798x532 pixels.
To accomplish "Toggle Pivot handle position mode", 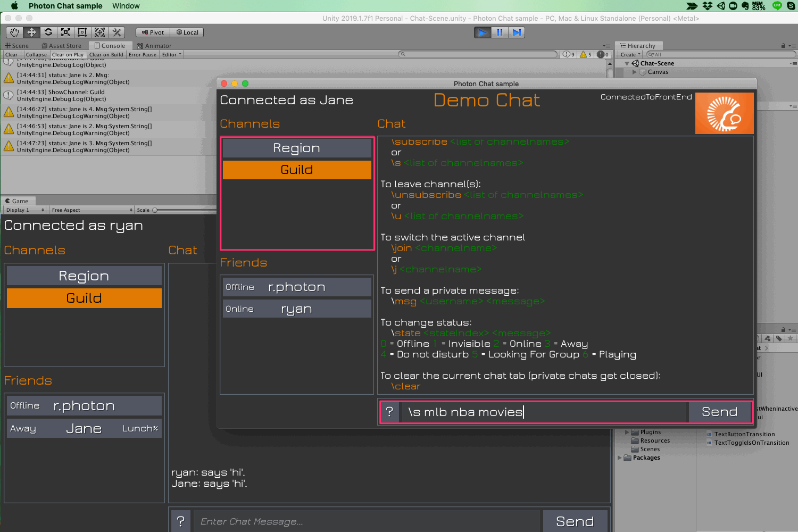I will pyautogui.click(x=153, y=32).
